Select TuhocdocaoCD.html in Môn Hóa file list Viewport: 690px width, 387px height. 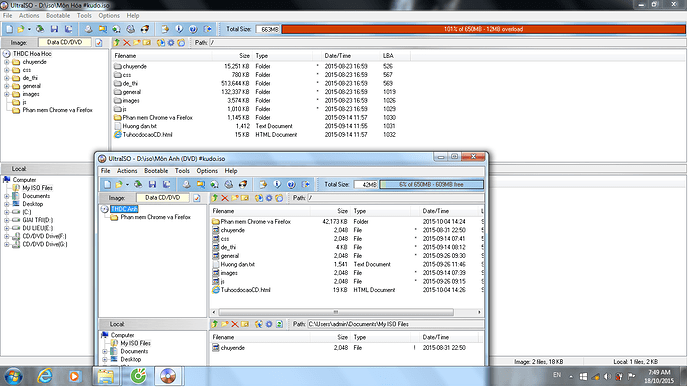point(147,135)
